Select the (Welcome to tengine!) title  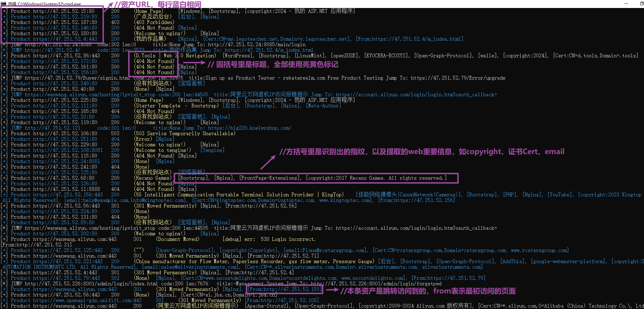click(162, 150)
